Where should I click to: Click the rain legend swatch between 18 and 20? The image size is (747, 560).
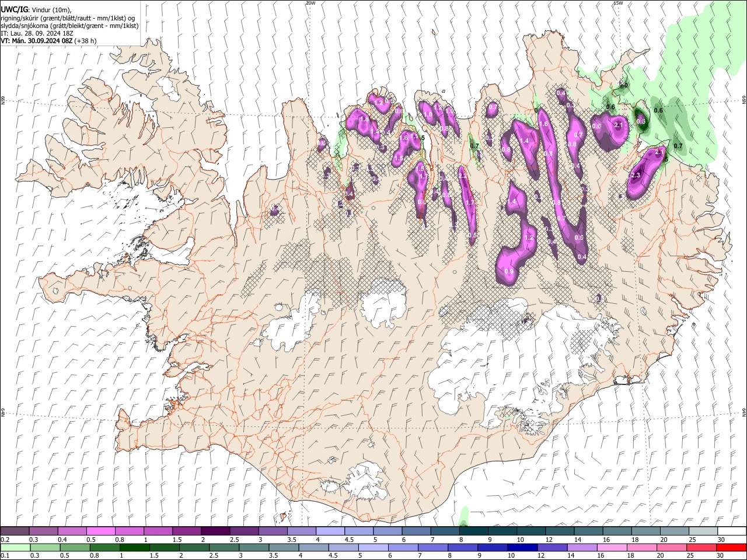coord(641,547)
